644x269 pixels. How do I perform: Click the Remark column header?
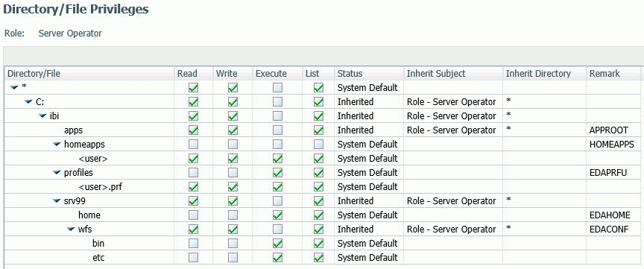click(x=613, y=74)
